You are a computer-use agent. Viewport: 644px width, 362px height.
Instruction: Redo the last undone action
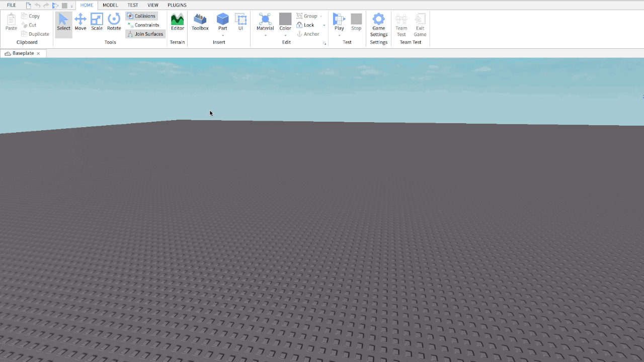coord(46,6)
